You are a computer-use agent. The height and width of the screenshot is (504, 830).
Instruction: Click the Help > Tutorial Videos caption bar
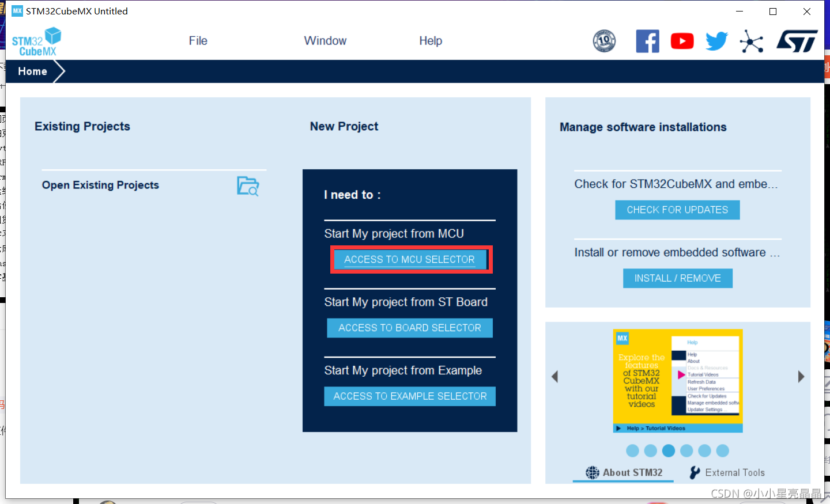point(678,429)
